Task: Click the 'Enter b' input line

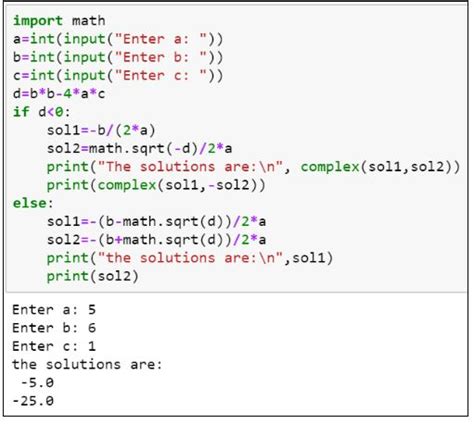Action: (x=118, y=57)
